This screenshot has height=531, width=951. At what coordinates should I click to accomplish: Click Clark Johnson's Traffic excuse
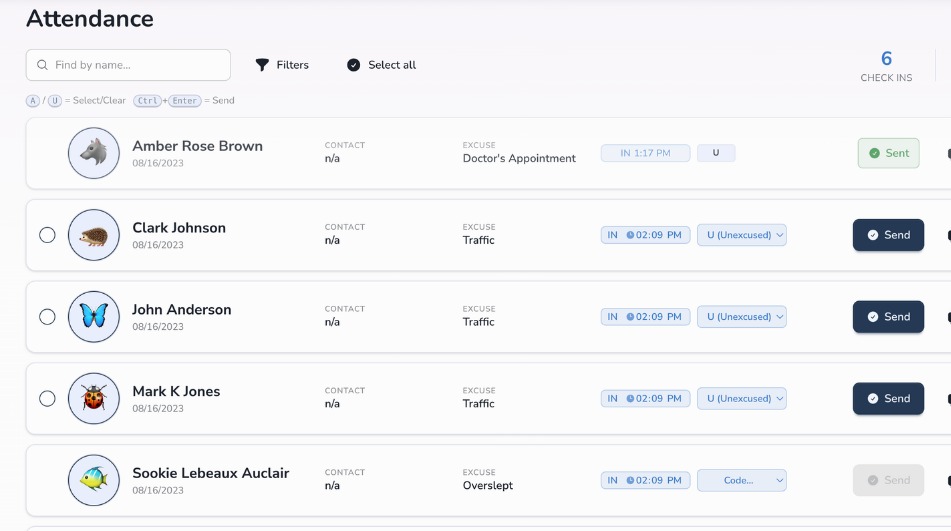pos(479,240)
